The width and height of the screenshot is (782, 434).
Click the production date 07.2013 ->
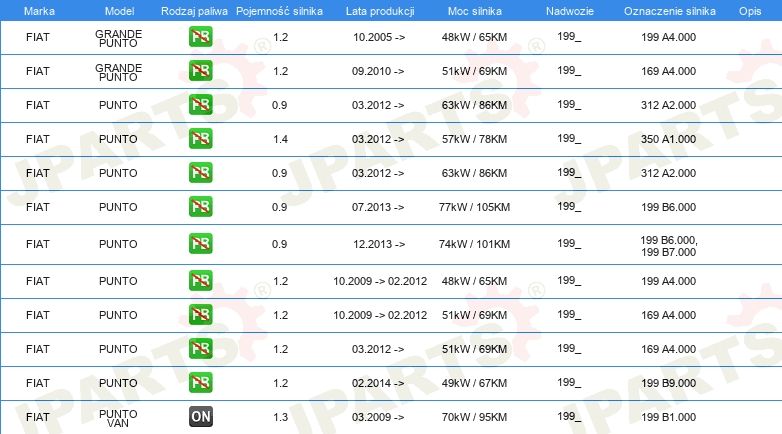point(378,207)
